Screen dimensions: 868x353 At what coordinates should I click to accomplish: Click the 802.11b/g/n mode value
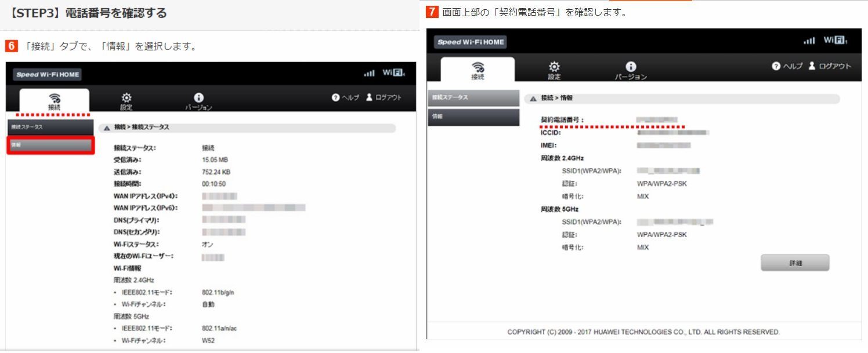[x=219, y=292]
